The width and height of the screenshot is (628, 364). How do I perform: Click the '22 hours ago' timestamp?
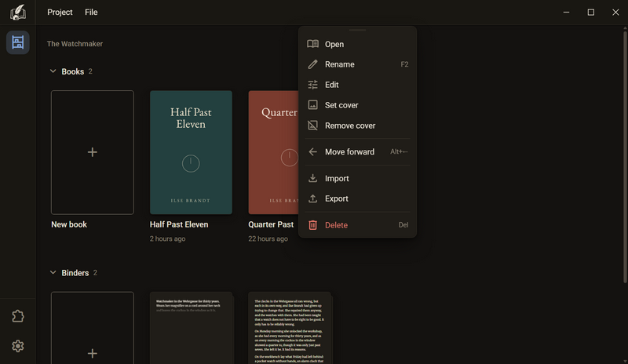[268, 238]
